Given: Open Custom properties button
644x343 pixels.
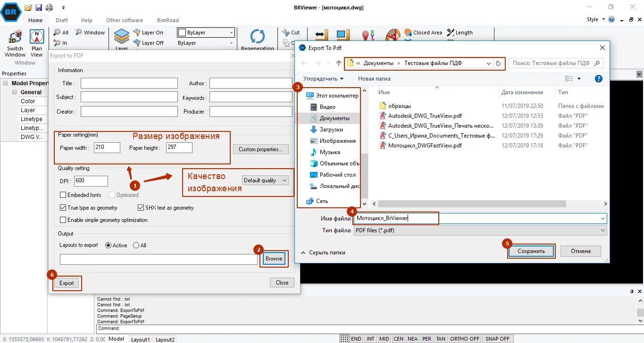Looking at the screenshot, I should click(x=260, y=149).
